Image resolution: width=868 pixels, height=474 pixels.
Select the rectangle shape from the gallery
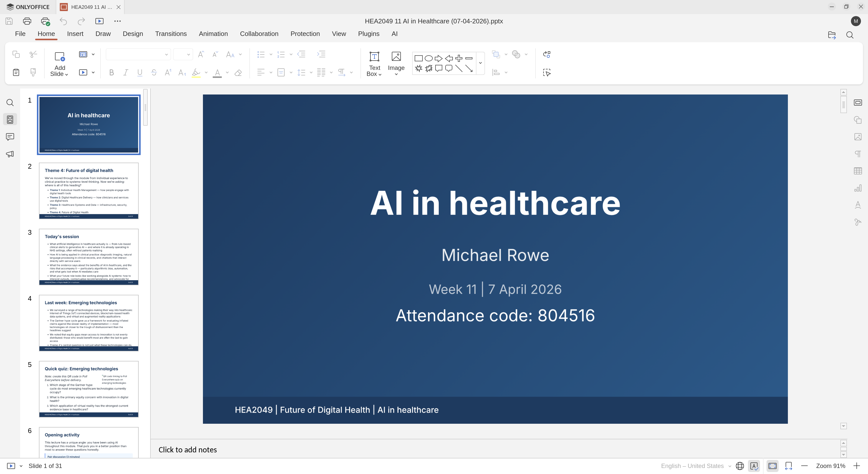coord(418,58)
